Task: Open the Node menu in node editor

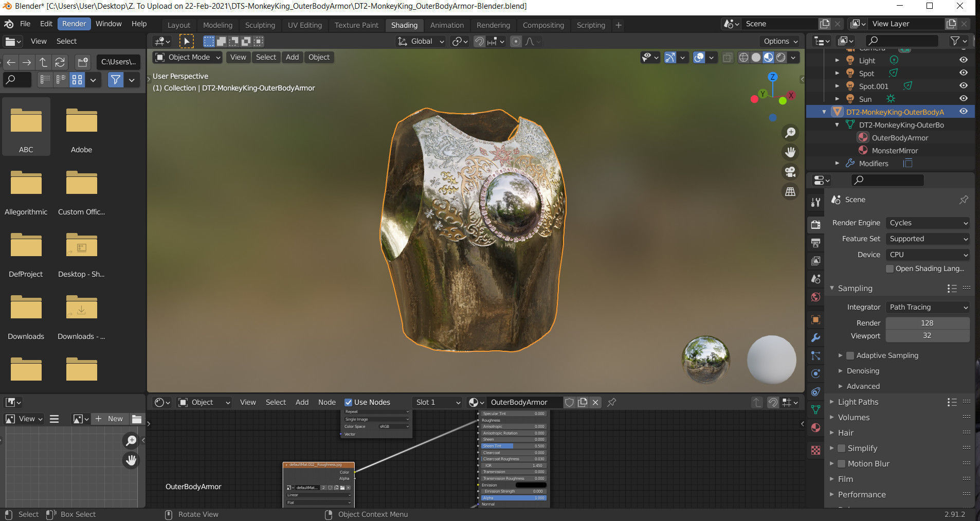Action: coord(327,402)
